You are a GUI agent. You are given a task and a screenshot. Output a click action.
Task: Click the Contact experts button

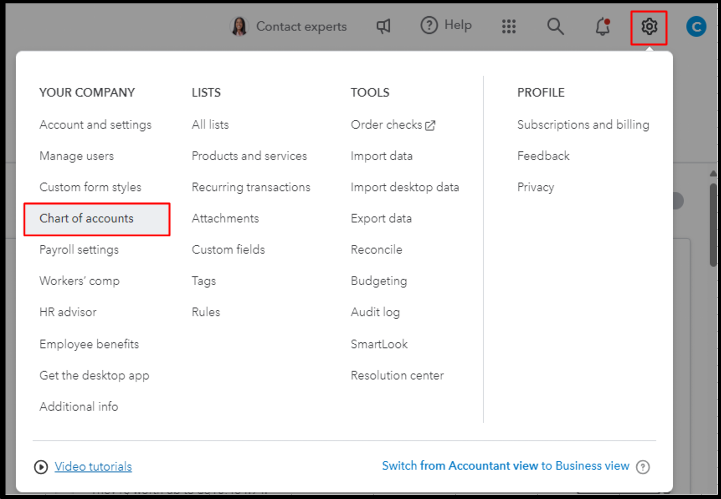click(x=289, y=26)
